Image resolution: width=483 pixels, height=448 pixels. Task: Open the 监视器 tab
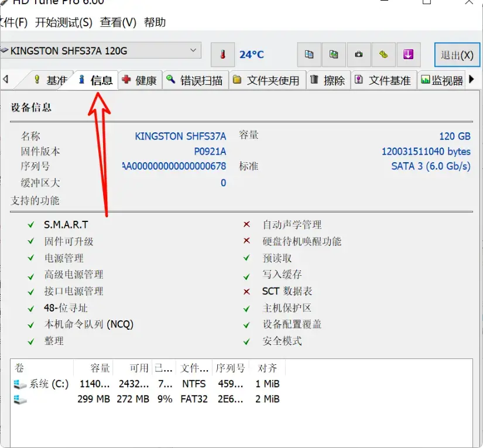tap(443, 80)
